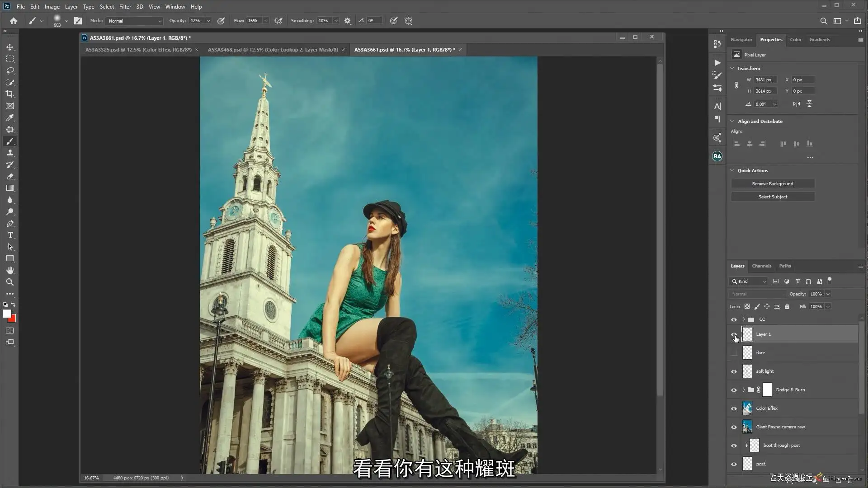868x488 pixels.
Task: Open the brush Mode dropdown
Action: click(x=134, y=21)
